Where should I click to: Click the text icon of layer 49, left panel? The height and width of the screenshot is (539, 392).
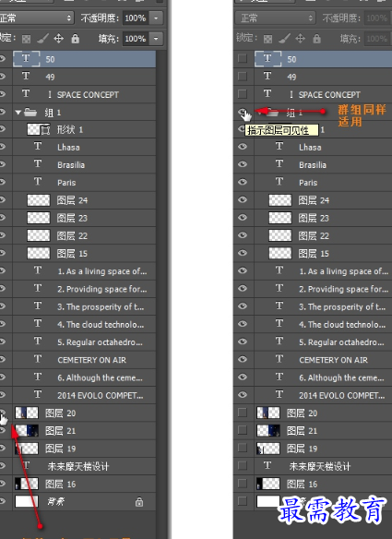point(26,76)
